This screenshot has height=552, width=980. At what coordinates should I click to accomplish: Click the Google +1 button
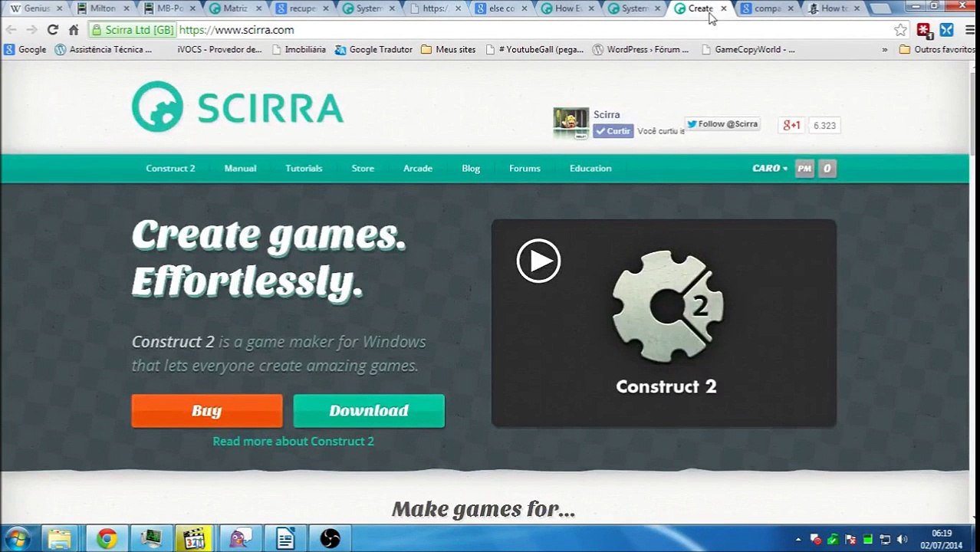point(791,125)
